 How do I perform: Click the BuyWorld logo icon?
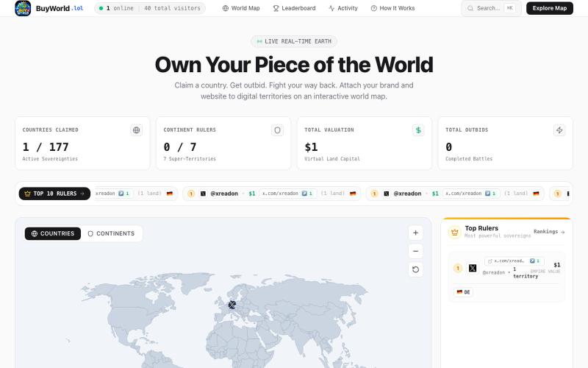23,8
